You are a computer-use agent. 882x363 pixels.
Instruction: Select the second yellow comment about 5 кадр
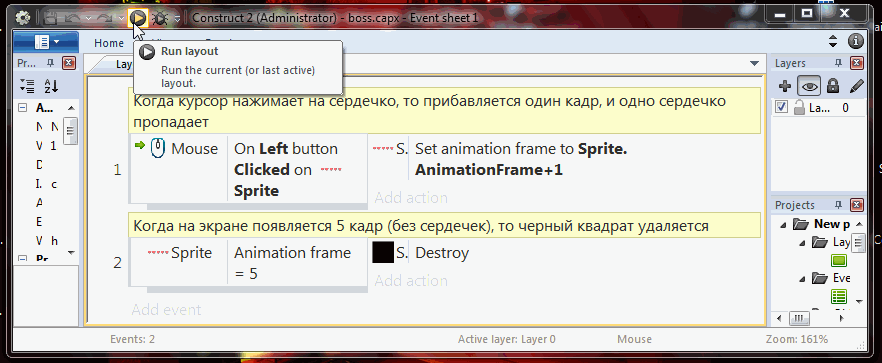coord(444,226)
